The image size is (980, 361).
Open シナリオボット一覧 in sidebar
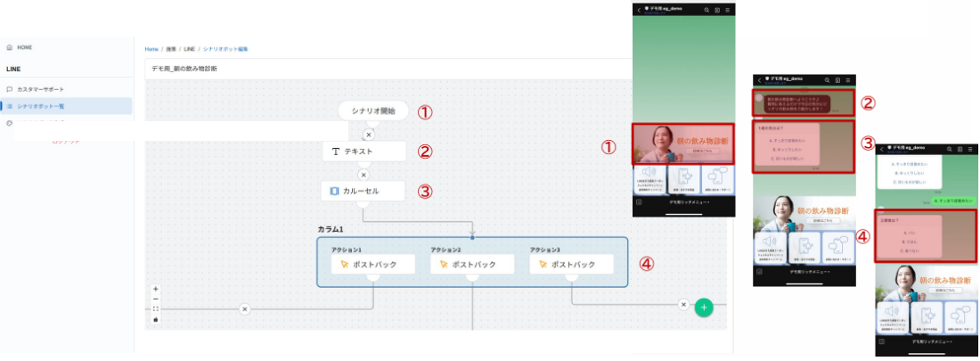pos(40,106)
